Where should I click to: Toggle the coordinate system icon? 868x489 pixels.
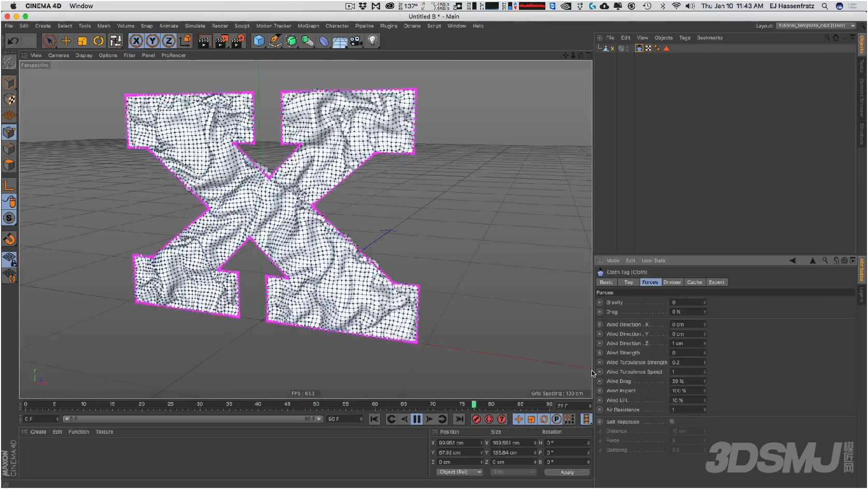tap(185, 41)
